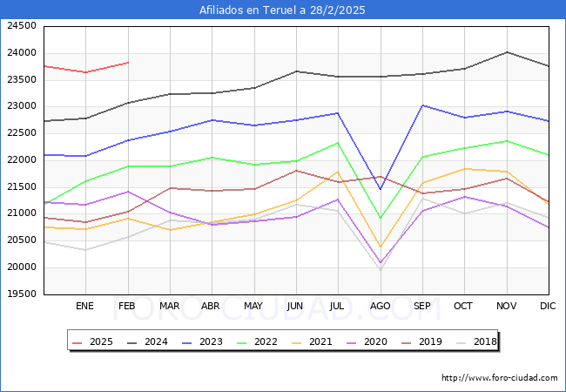
Task: Click the purple 2020 line's August low point
Action: (x=381, y=262)
